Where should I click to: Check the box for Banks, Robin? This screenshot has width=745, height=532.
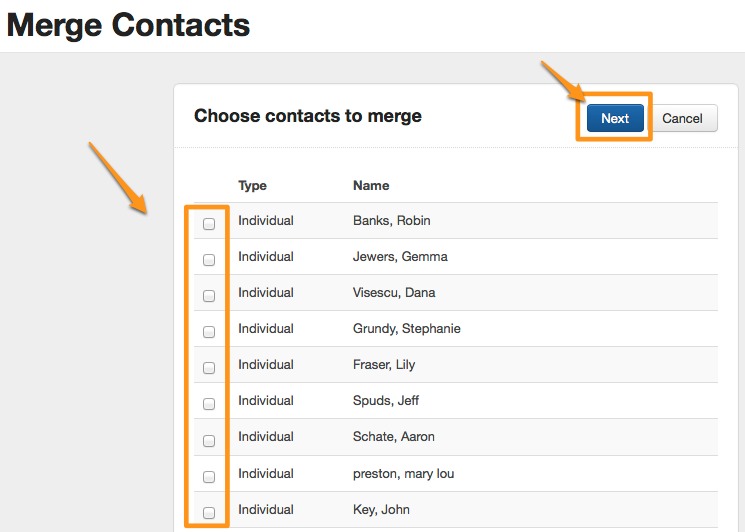(209, 224)
